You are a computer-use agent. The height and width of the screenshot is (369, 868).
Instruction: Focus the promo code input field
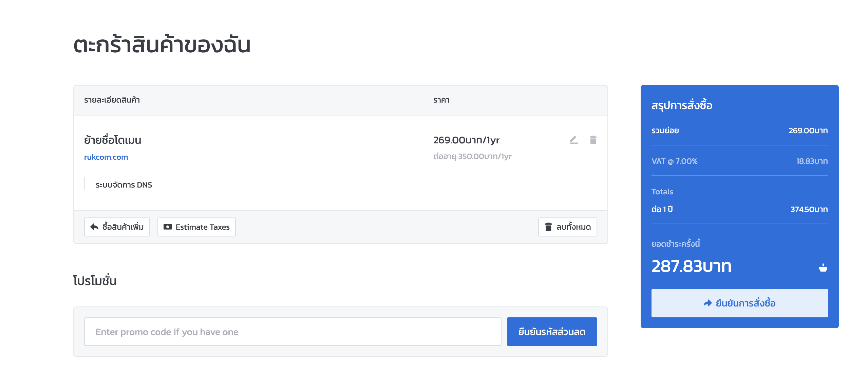(293, 332)
